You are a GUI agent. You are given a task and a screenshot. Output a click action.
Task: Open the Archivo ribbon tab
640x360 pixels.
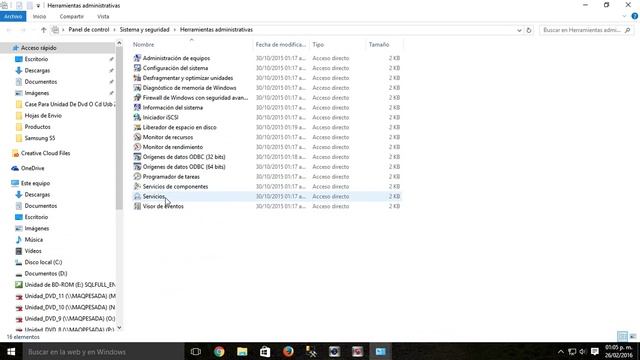[x=13, y=16]
